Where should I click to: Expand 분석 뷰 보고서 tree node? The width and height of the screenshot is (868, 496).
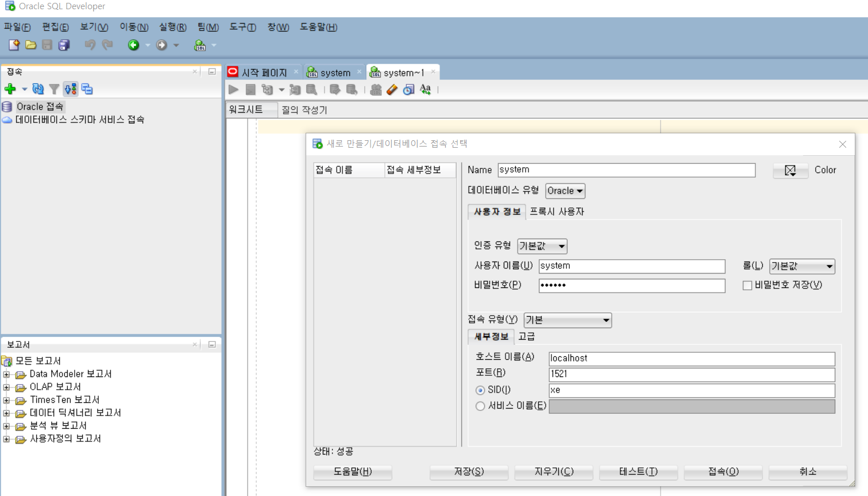6,426
